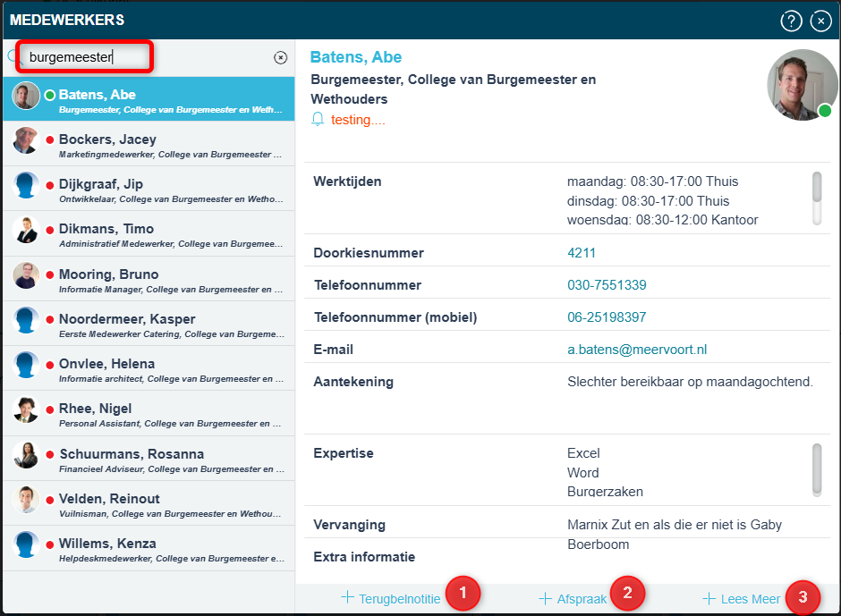Click red status dot beside Noordermeer, Kasper
The image size is (841, 616).
(50, 319)
